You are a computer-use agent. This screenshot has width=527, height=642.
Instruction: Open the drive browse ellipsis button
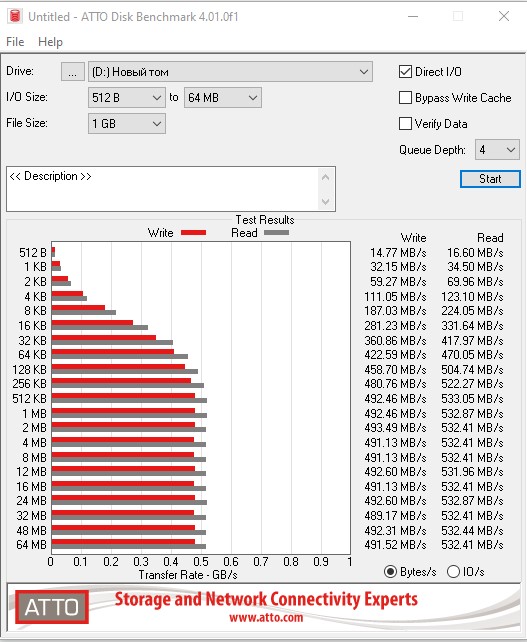72,72
